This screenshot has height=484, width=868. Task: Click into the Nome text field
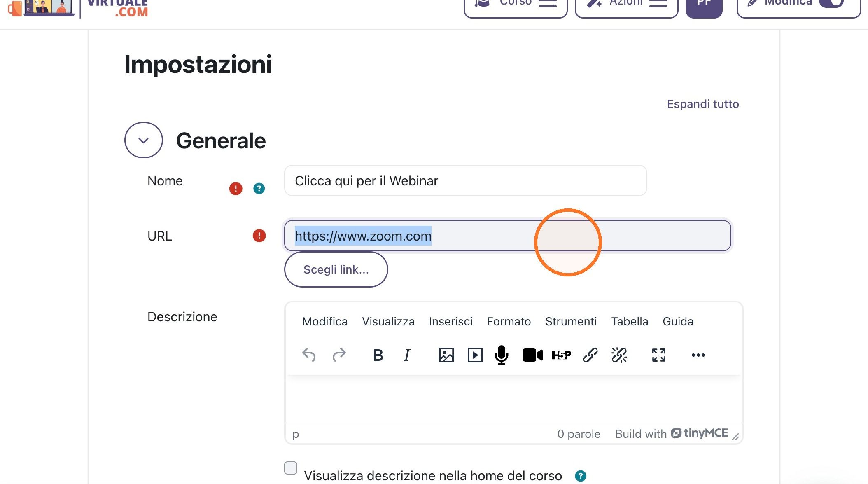coord(465,180)
